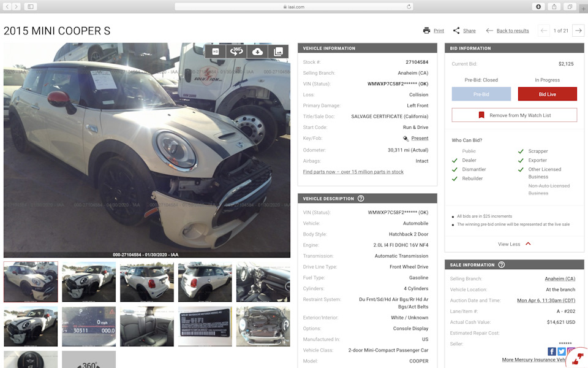
Task: Click auction date Mon Apr 6 link
Action: [546, 301]
